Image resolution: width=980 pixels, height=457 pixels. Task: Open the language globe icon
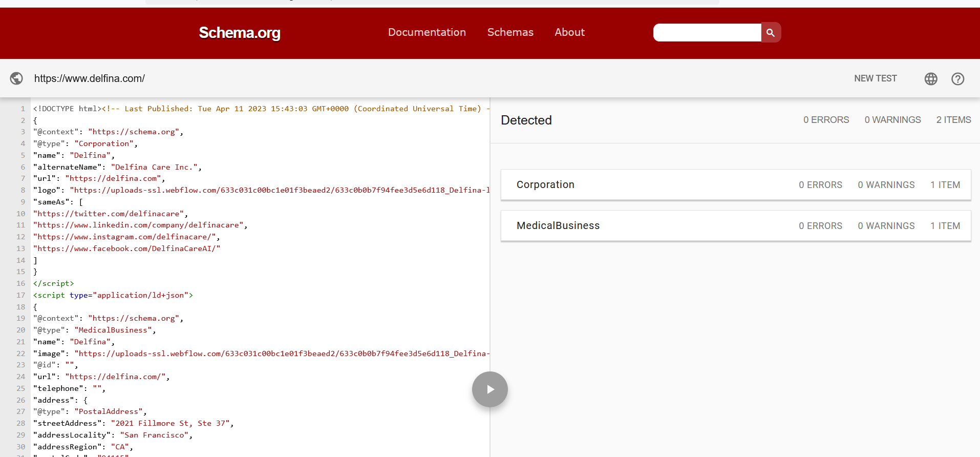tap(931, 78)
